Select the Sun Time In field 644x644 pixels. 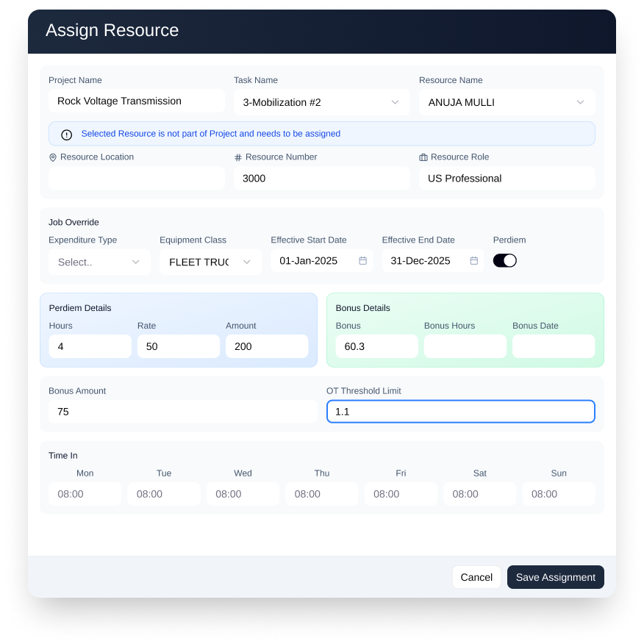coord(559,494)
